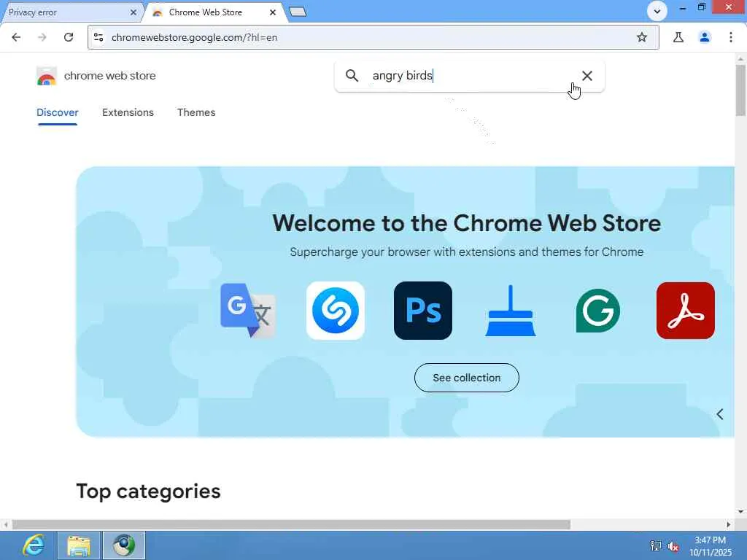Click the Welcome to the Chrome Web Store heading
This screenshot has height=560, width=747.
pyautogui.click(x=466, y=223)
